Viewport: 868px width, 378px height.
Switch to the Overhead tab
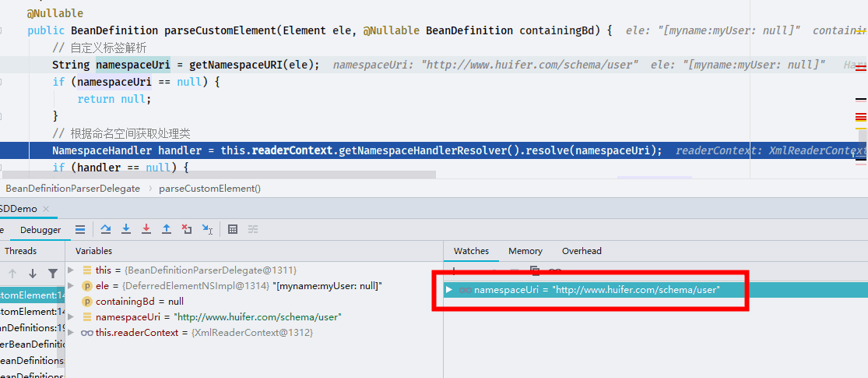(582, 251)
